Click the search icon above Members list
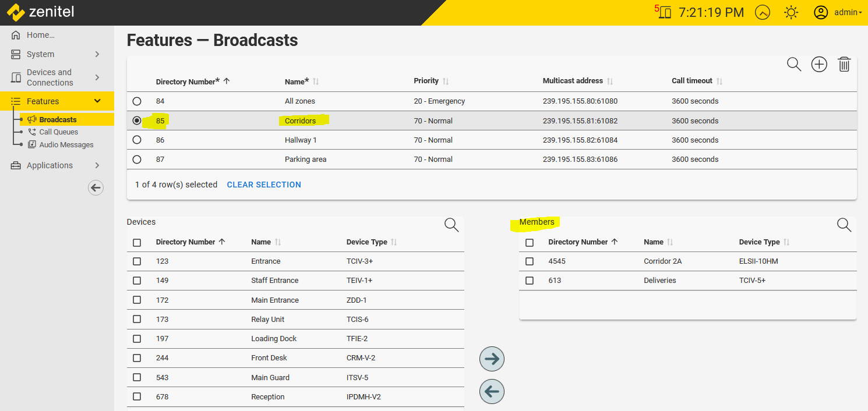Screen dimensions: 868x411 point(844,225)
